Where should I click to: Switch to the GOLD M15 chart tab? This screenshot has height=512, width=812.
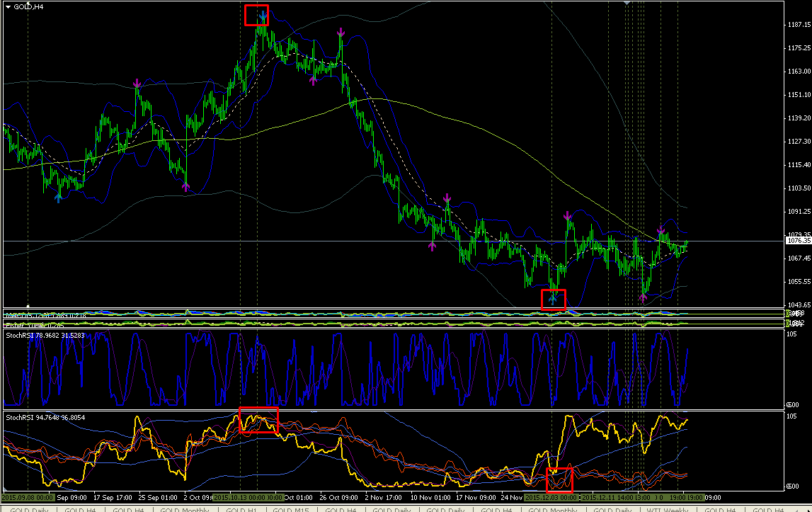[290, 509]
